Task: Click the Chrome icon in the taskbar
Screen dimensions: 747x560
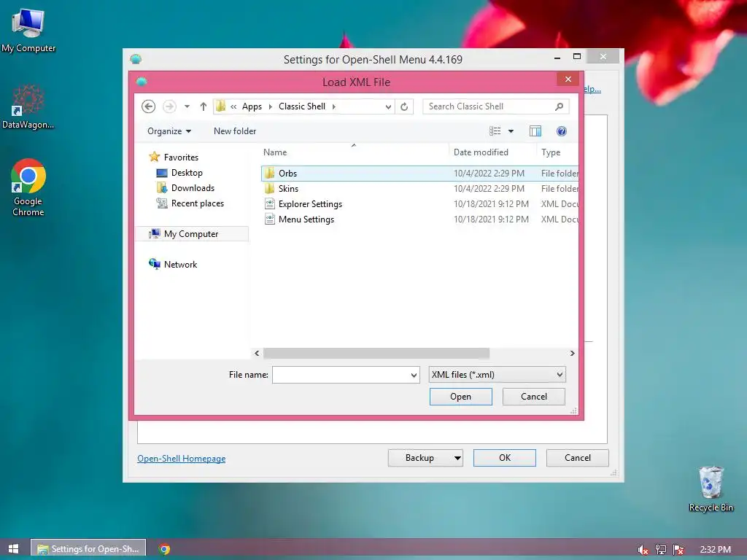Action: click(164, 549)
